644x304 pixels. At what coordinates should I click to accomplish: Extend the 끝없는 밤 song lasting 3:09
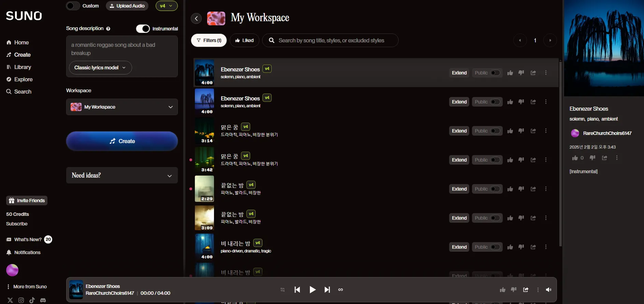click(459, 218)
